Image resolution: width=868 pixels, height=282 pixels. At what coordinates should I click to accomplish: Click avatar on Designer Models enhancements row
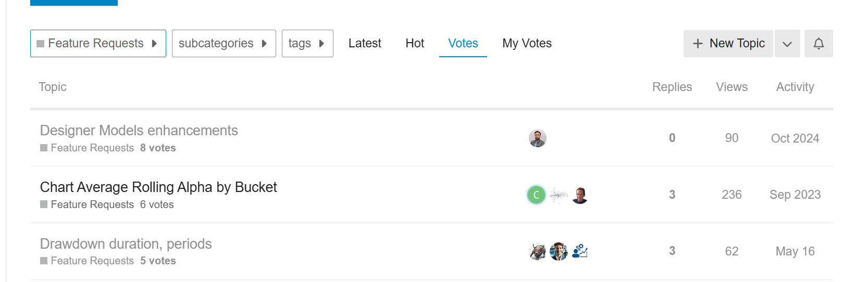tap(538, 138)
